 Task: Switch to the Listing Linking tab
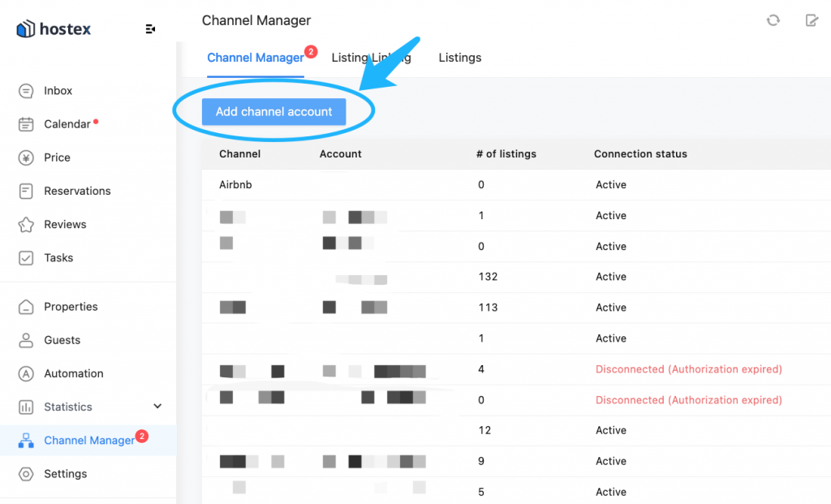pyautogui.click(x=371, y=58)
